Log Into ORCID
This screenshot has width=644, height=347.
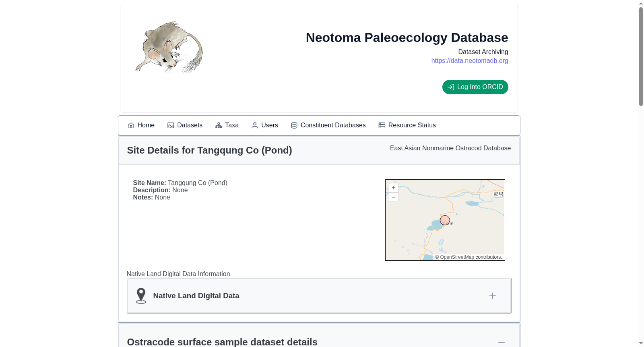coord(475,87)
